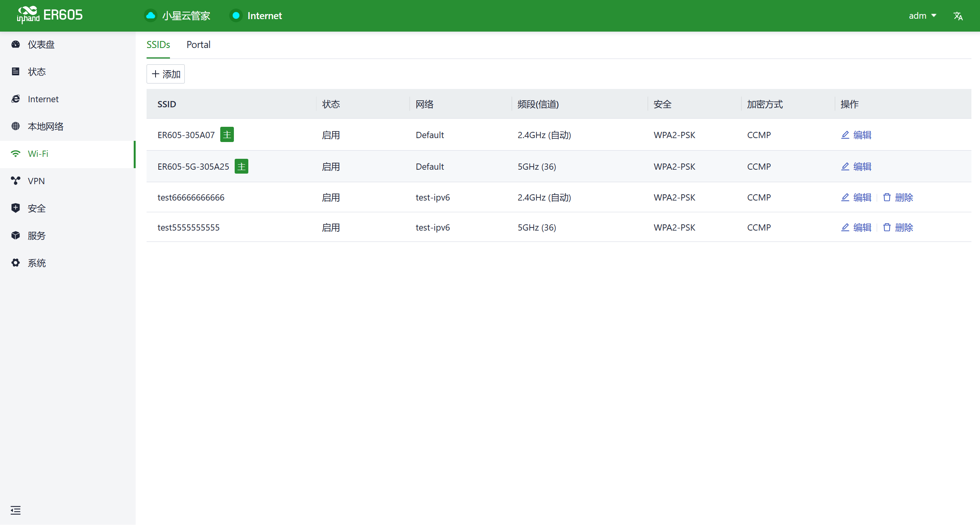Click the Internet status indicator dot
The height and width of the screenshot is (531, 980).
coord(236,16)
